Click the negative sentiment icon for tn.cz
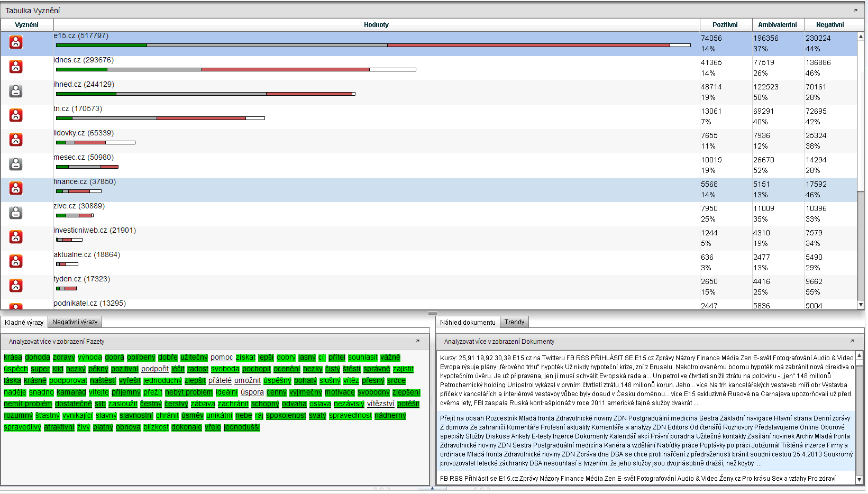868x494 pixels. click(x=16, y=115)
